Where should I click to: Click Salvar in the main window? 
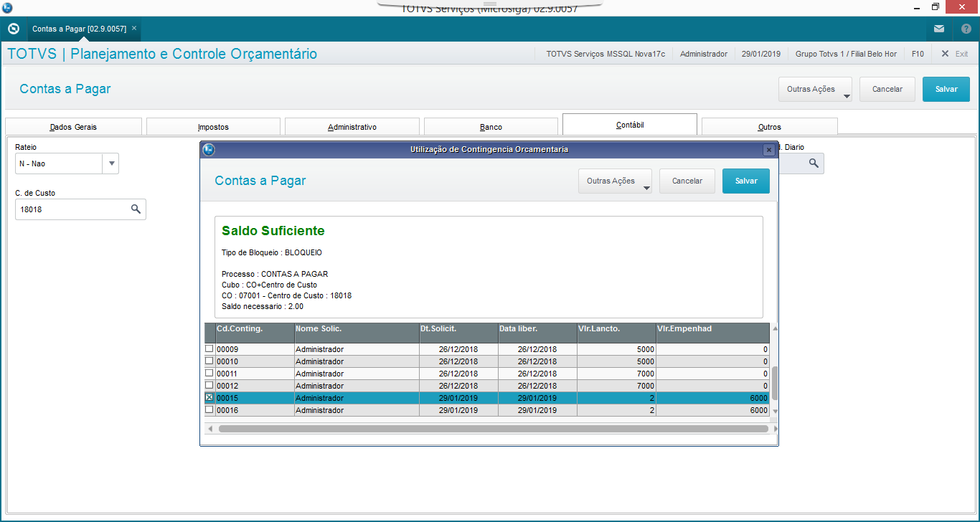point(946,90)
